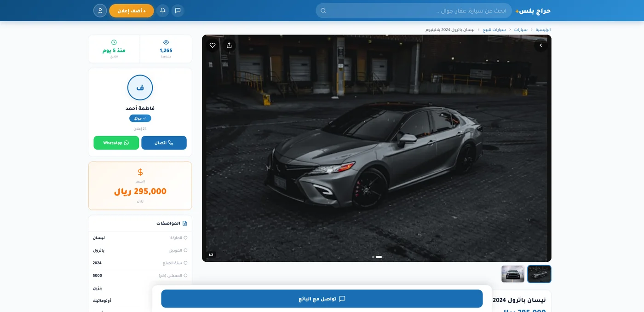
Task: Click the specifications document icon
Action: pos(185,223)
